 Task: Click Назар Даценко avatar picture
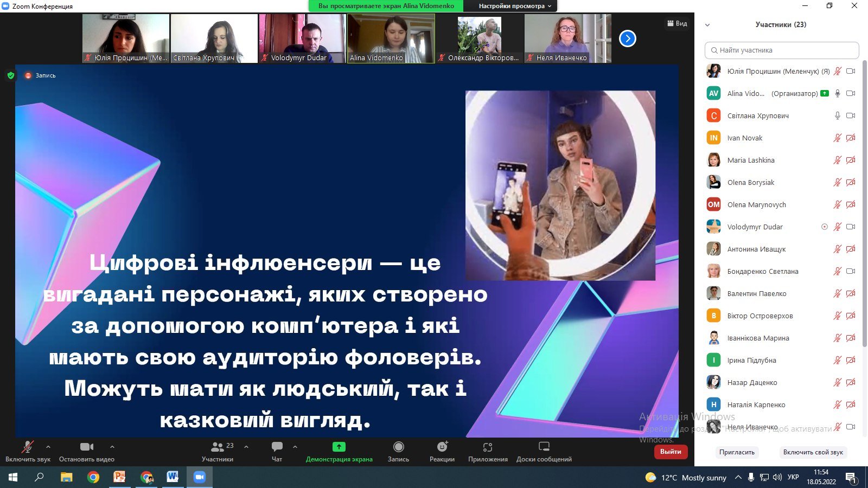point(713,382)
